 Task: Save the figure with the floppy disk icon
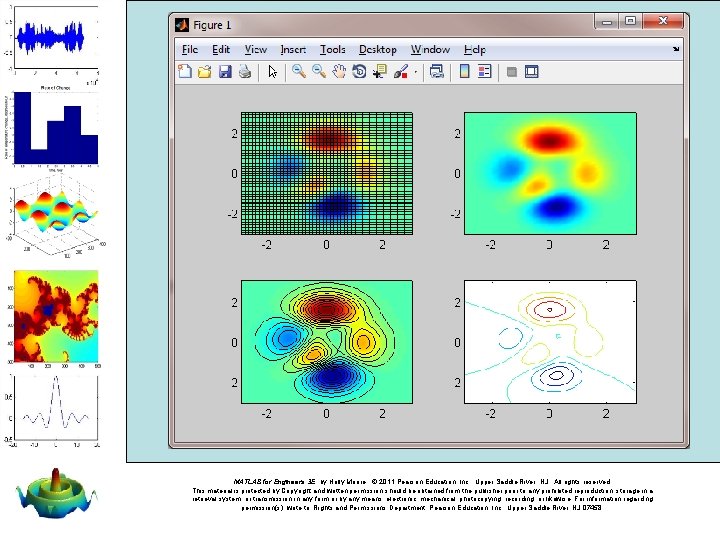tap(225, 72)
